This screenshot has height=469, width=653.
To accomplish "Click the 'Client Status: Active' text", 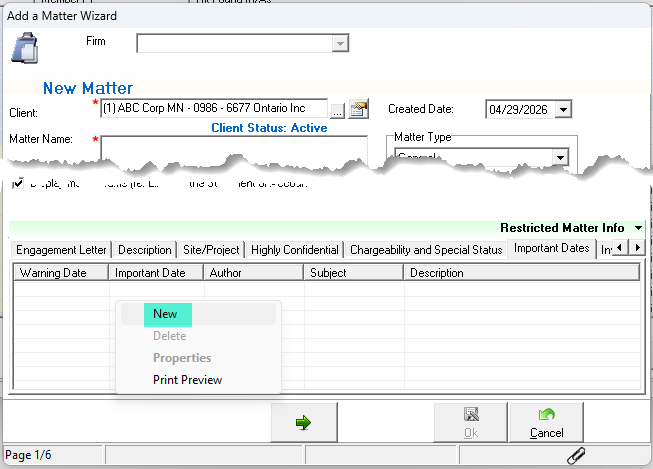I will point(269,128).
